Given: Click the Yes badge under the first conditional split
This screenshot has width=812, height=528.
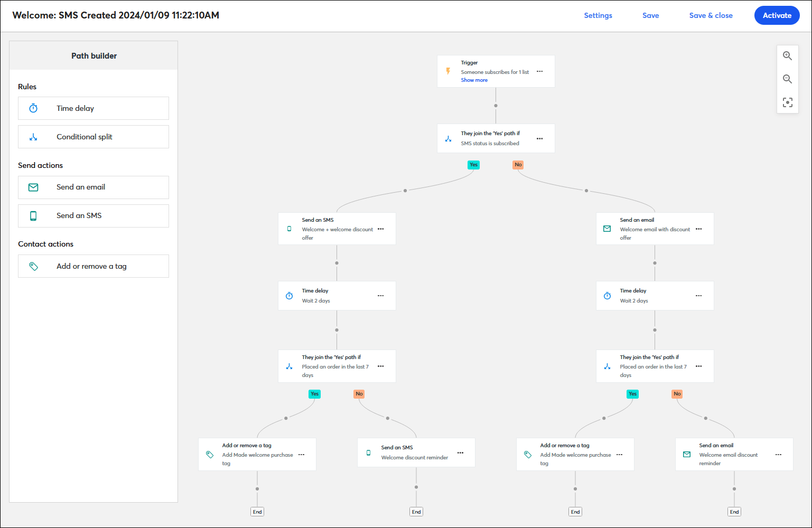Looking at the screenshot, I should click(x=473, y=165).
